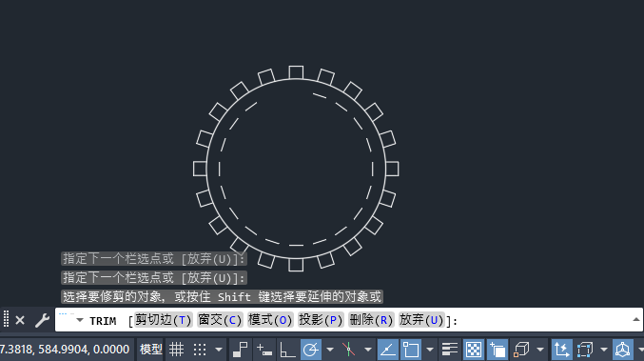Screen dimensions: 644x361
Task: Click the bottommost square tooth
Action: point(296,265)
